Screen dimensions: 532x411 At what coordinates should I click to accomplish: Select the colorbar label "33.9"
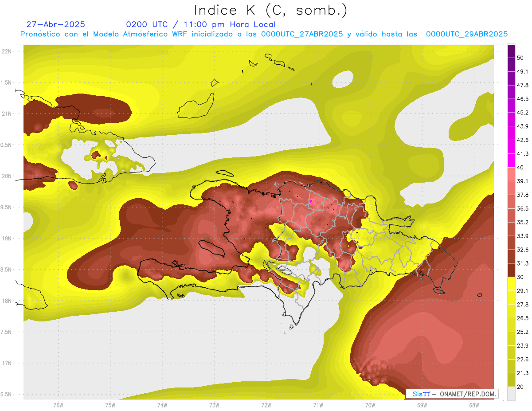[522, 236]
